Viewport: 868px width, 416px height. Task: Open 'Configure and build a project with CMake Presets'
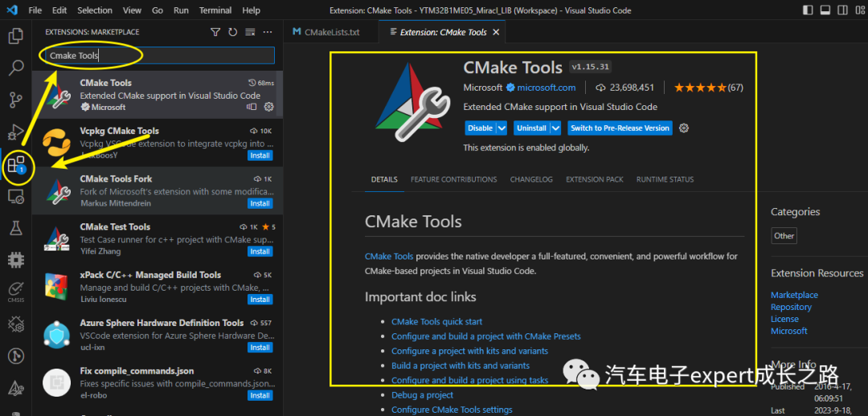485,336
